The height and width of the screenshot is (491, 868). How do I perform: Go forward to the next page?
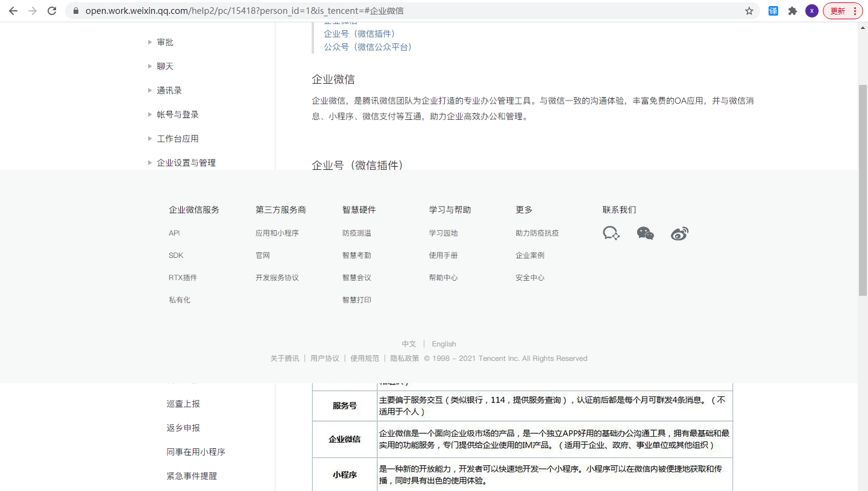pyautogui.click(x=33, y=11)
